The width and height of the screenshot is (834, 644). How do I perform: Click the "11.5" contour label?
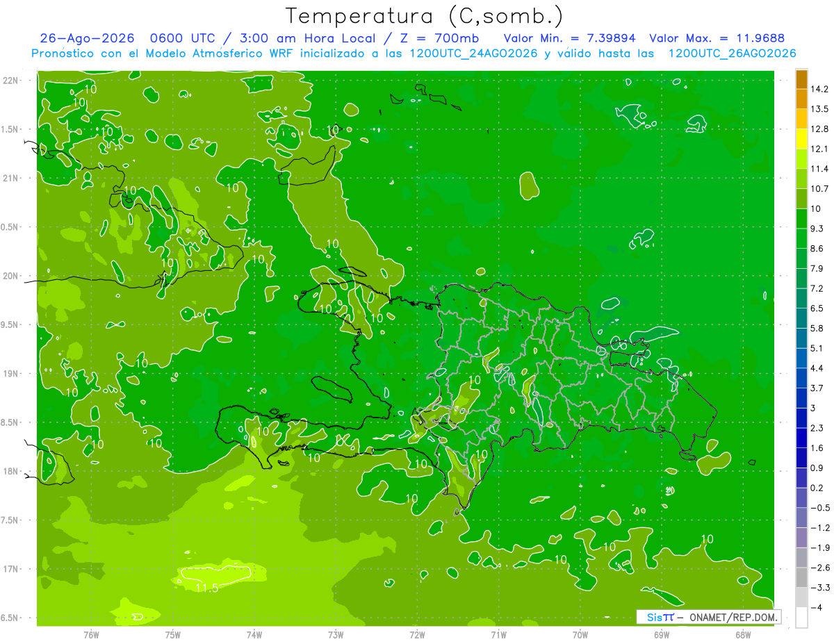click(207, 588)
